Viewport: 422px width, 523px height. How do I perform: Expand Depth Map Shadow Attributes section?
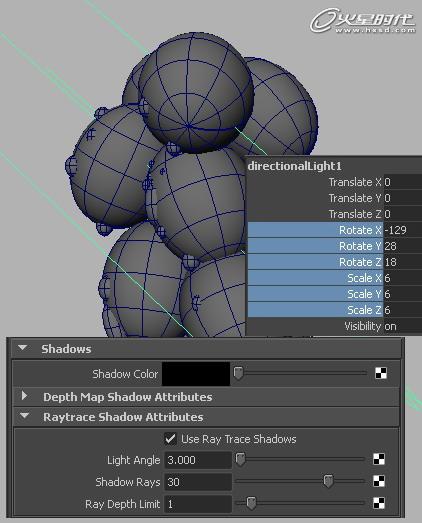24,396
